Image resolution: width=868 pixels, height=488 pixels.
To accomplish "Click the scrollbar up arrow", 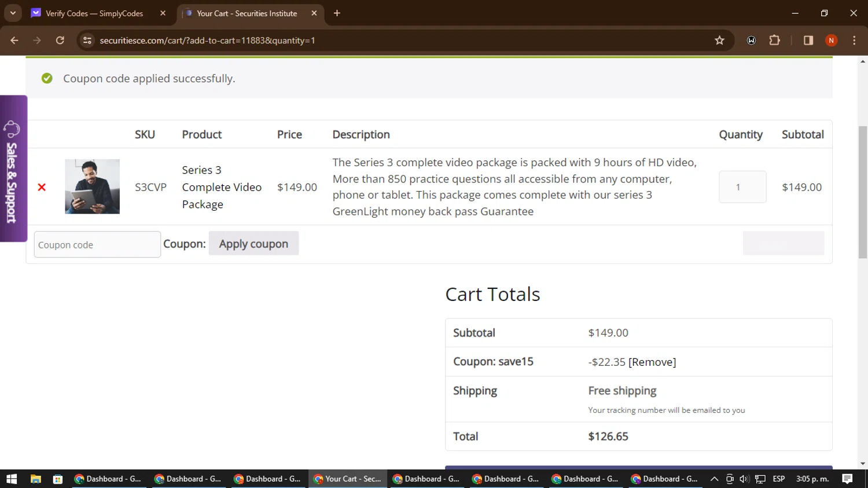I will 863,61.
